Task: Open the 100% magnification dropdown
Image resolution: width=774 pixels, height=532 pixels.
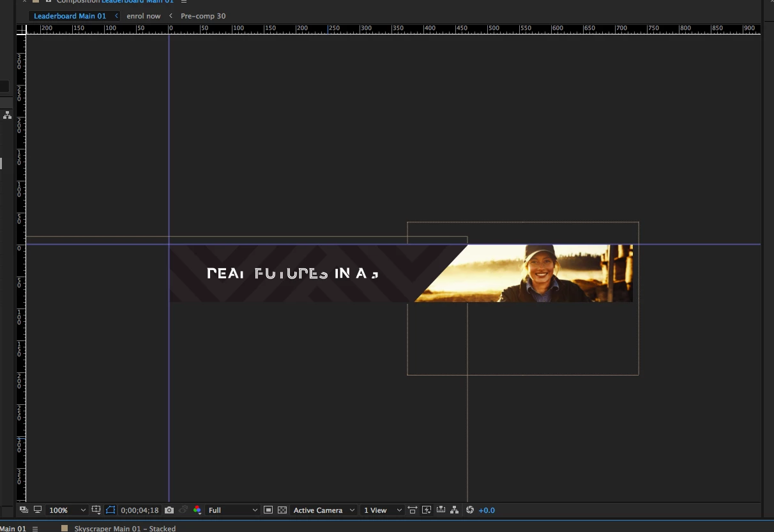Action: pyautogui.click(x=67, y=510)
